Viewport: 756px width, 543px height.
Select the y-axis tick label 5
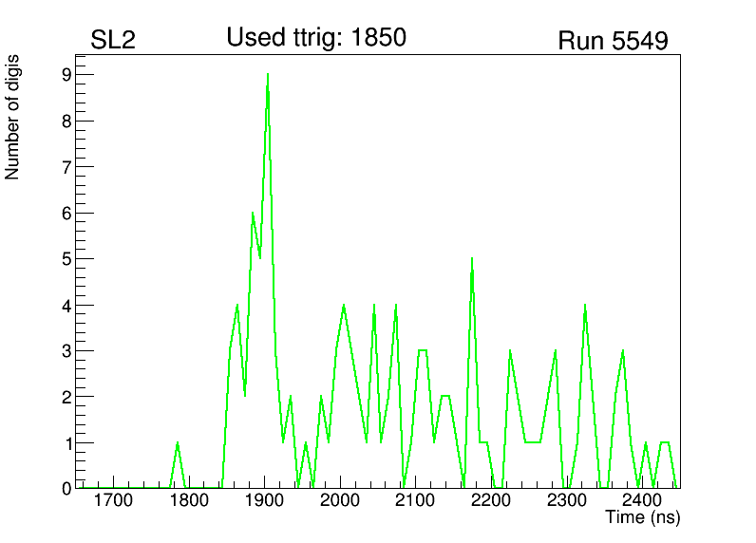tap(66, 259)
